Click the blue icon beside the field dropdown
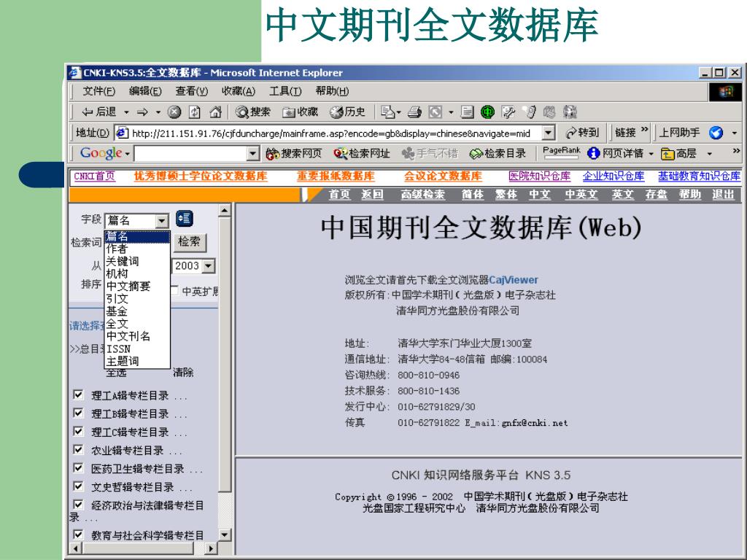 coord(185,219)
